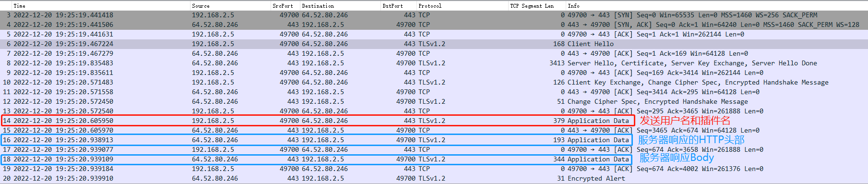Click source 64.52.80.246 in packet 8
The height and width of the screenshot is (184, 868).
coord(215,63)
